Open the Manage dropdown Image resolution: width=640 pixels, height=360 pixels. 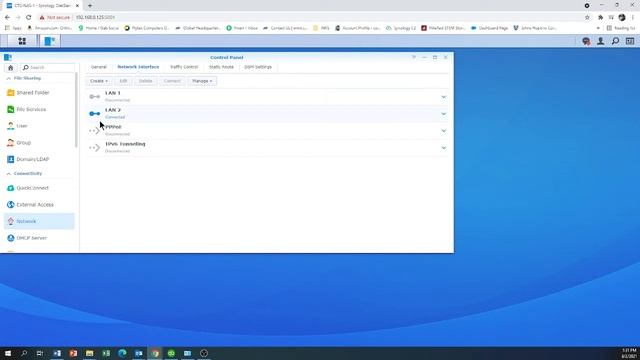pyautogui.click(x=202, y=81)
